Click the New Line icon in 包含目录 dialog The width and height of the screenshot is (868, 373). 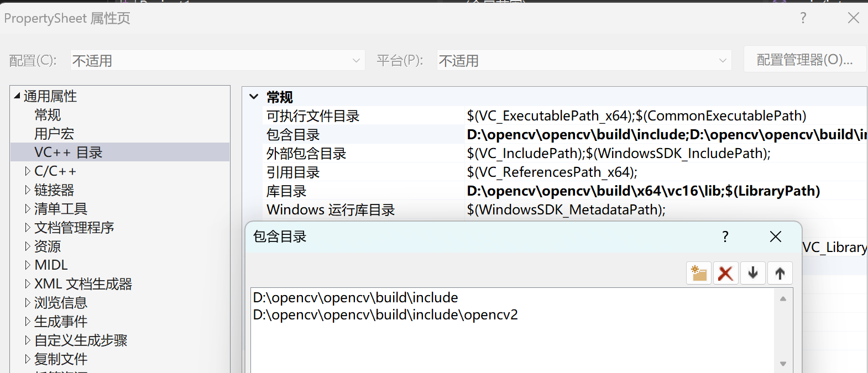click(x=698, y=272)
